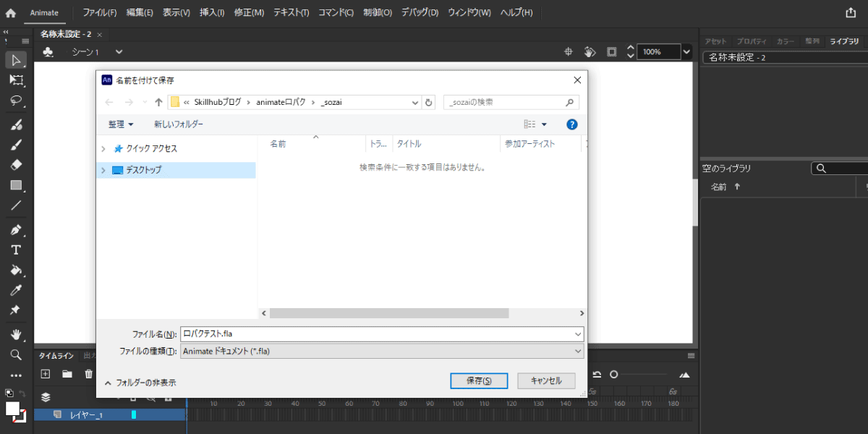
Task: Click the 保存(S) save button
Action: (479, 380)
